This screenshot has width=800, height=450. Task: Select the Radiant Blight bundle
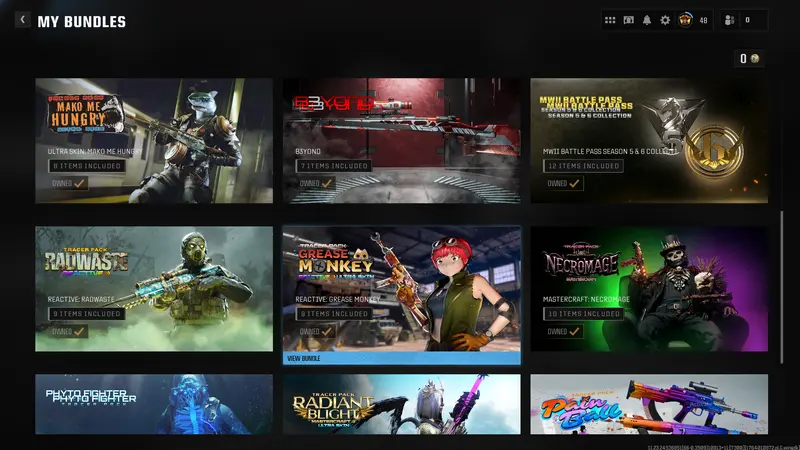pyautogui.click(x=401, y=404)
